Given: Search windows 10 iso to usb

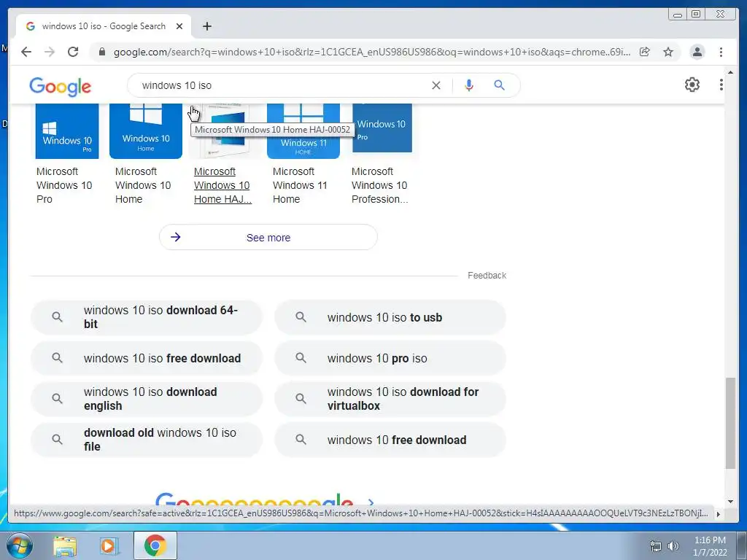Looking at the screenshot, I should point(390,317).
